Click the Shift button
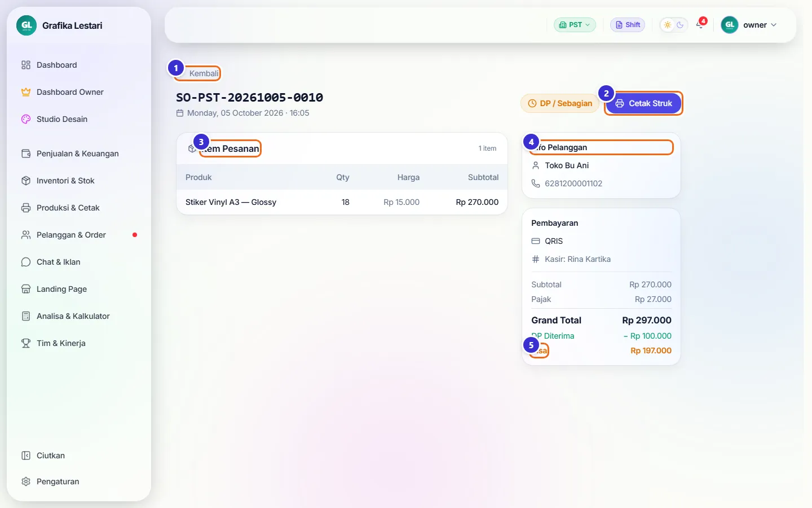The image size is (812, 508). pyautogui.click(x=628, y=25)
